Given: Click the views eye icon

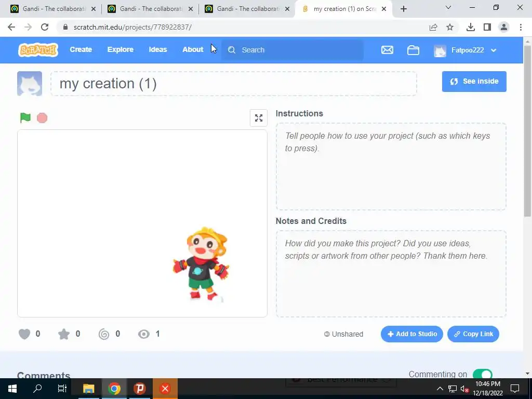Looking at the screenshot, I should click(x=144, y=334).
